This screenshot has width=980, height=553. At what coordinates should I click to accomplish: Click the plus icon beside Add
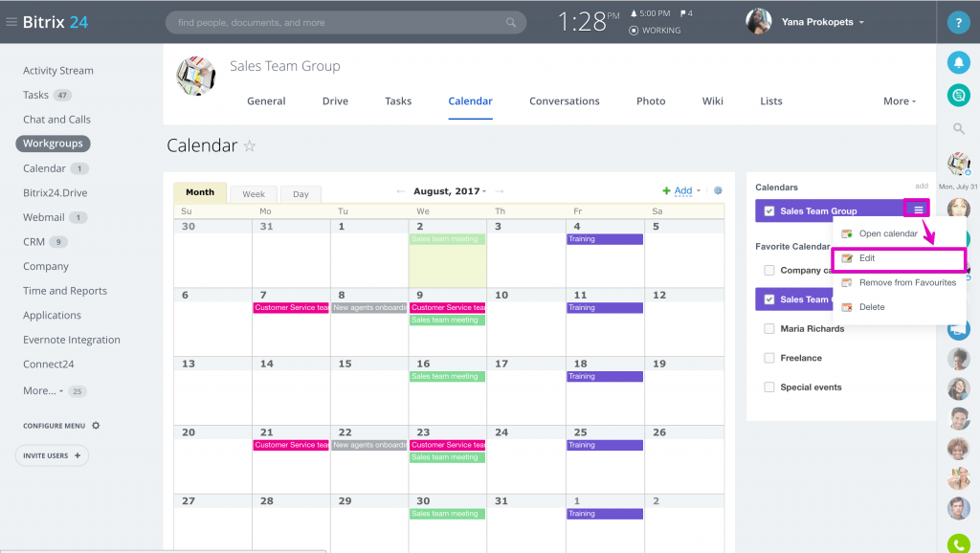pos(666,190)
